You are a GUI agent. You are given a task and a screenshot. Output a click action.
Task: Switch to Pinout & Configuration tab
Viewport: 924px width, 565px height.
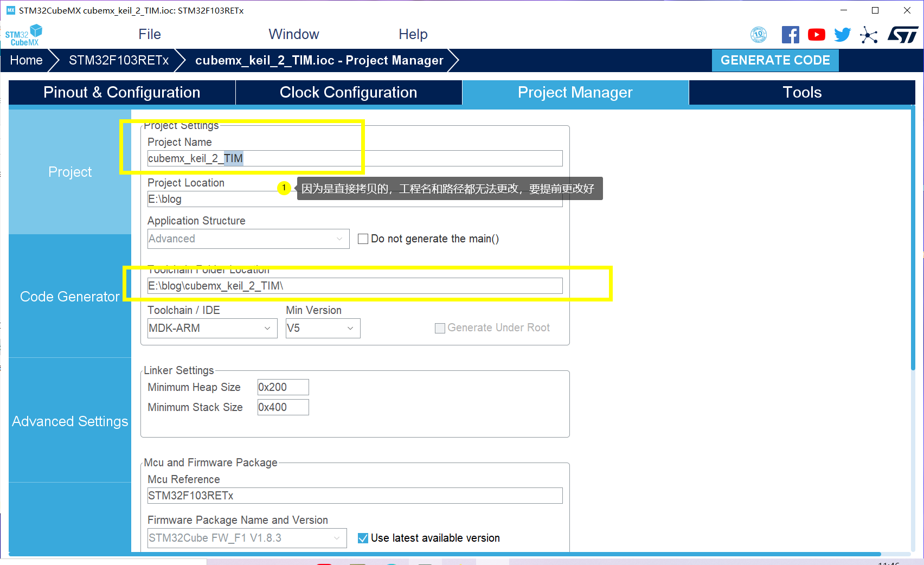pyautogui.click(x=122, y=92)
